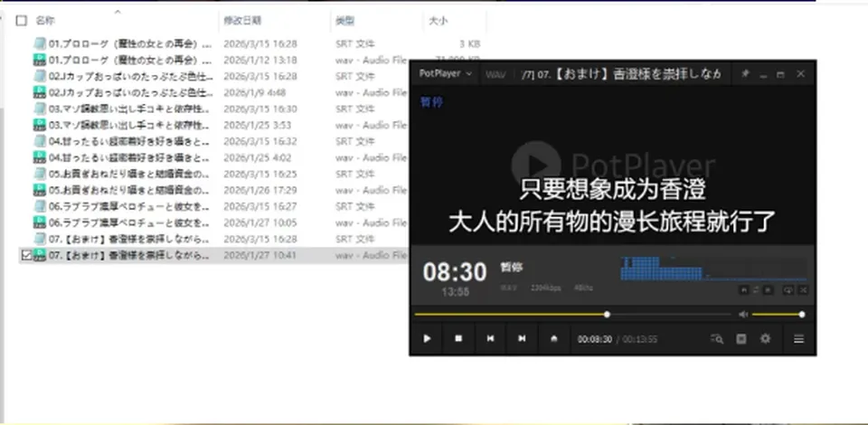This screenshot has height=425, width=868.
Task: Click the icon of the 07 SRT file
Action: click(x=40, y=239)
